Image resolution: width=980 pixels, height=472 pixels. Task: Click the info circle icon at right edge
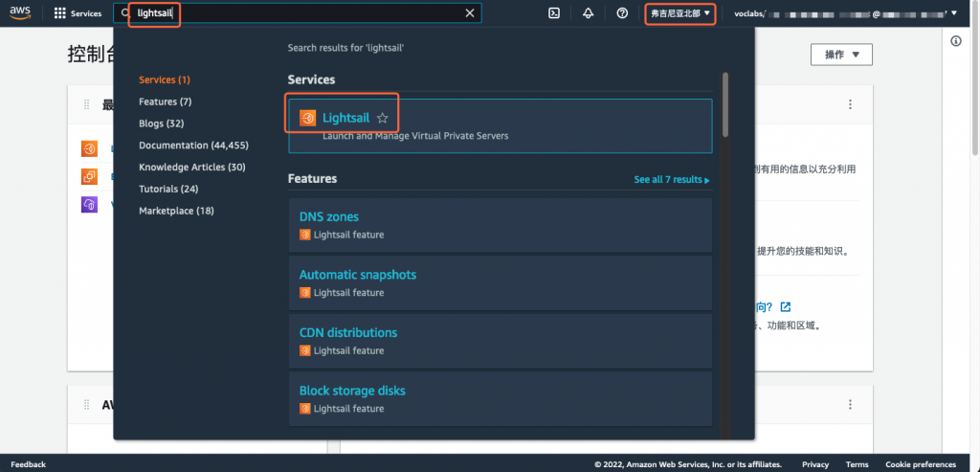pyautogui.click(x=955, y=41)
